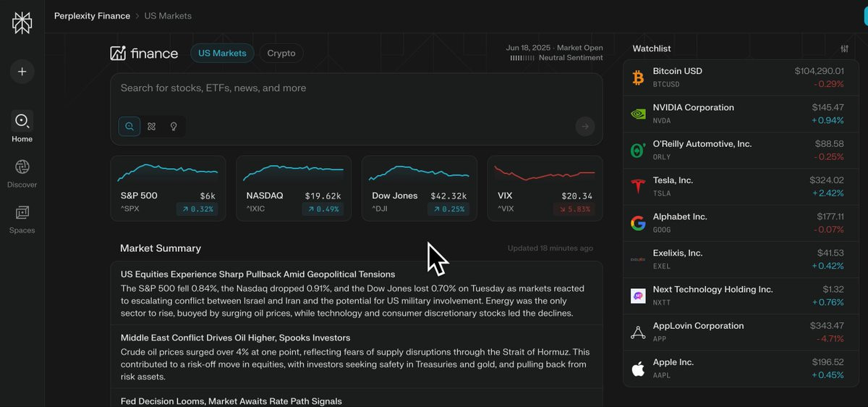
Task: Start a new thread with plus button
Action: coord(22,72)
